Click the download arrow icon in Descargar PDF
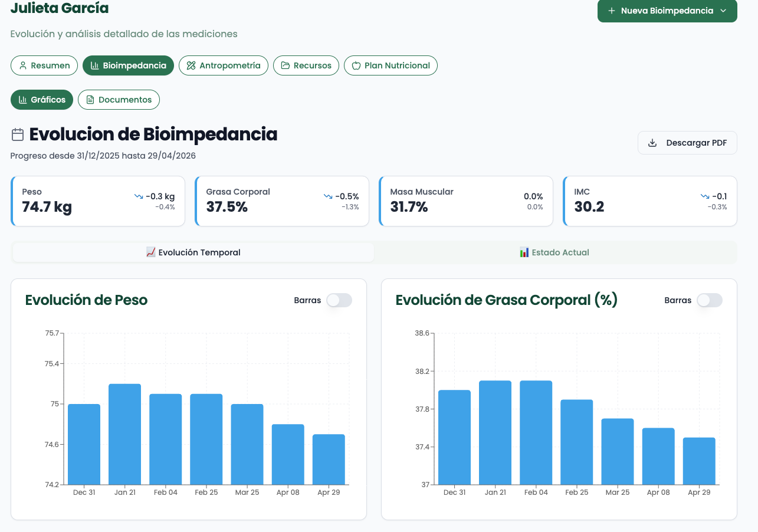 click(x=652, y=143)
